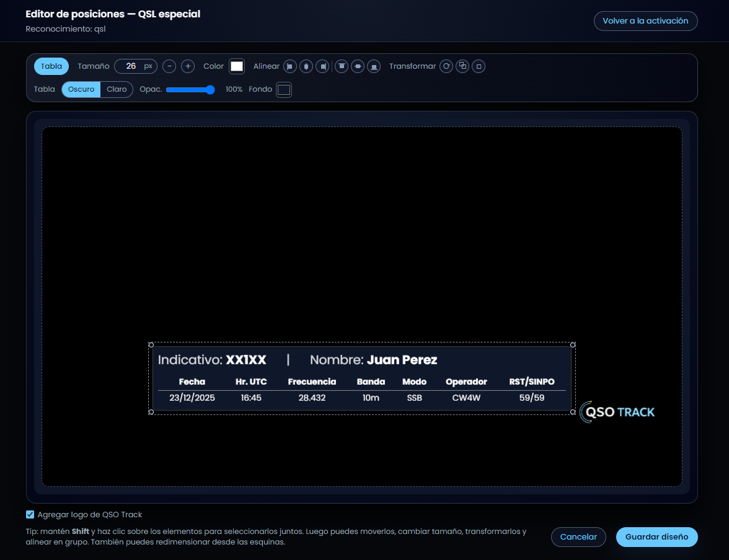Align selection to the bottom
Image resolution: width=729 pixels, height=560 pixels.
pyautogui.click(x=374, y=66)
